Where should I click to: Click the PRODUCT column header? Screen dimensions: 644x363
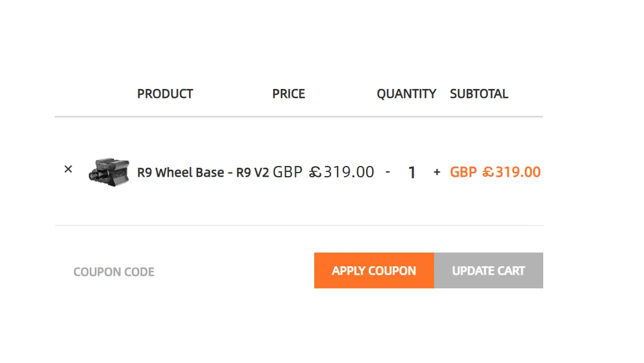pyautogui.click(x=165, y=94)
